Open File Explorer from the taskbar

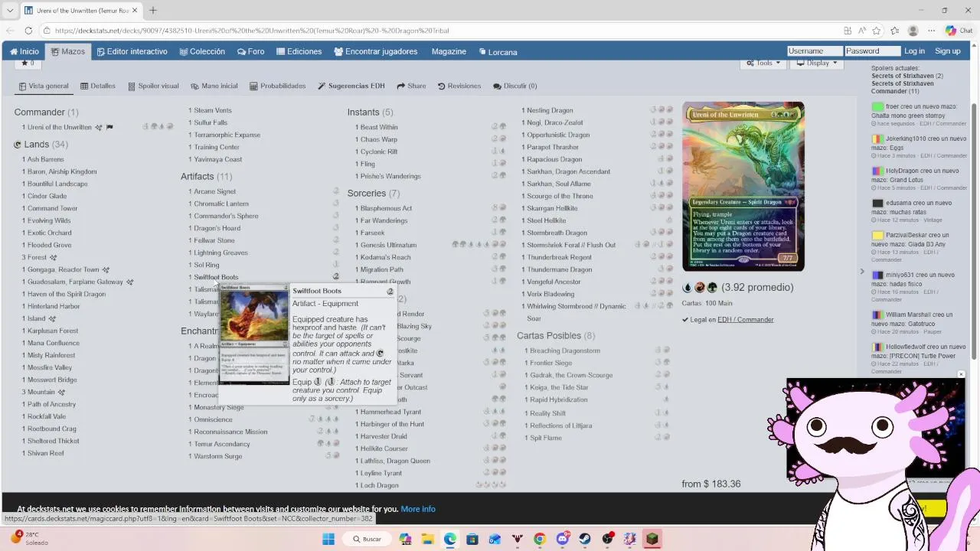[427, 539]
